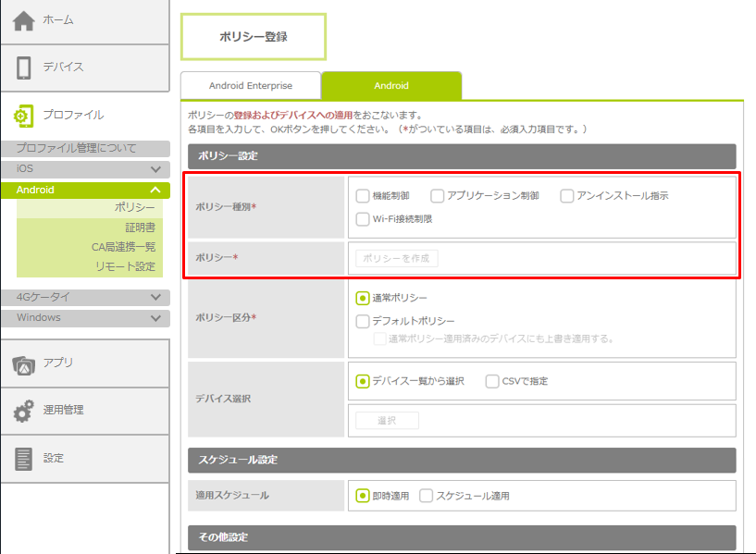
Task: Enable the 機能制御 checkbox
Action: (363, 196)
